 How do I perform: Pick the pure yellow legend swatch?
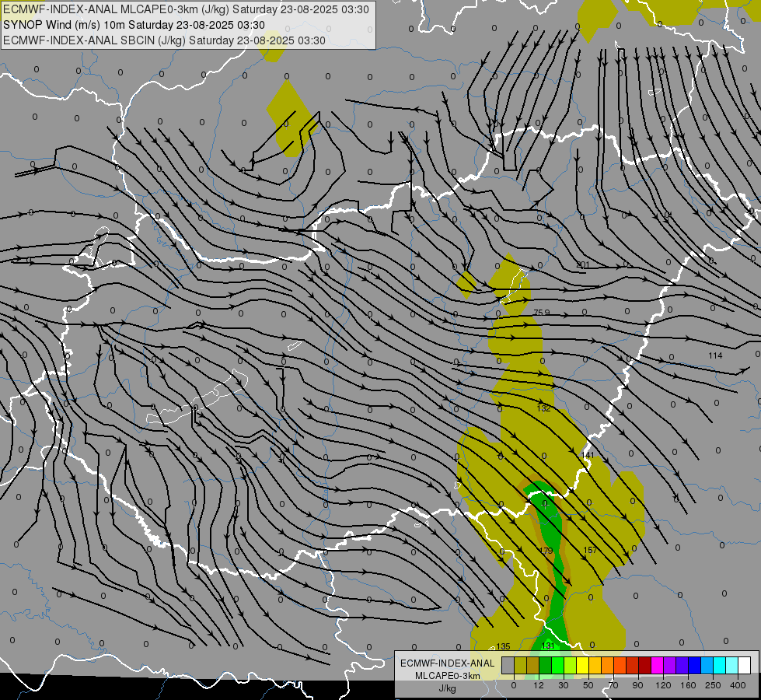click(583, 665)
